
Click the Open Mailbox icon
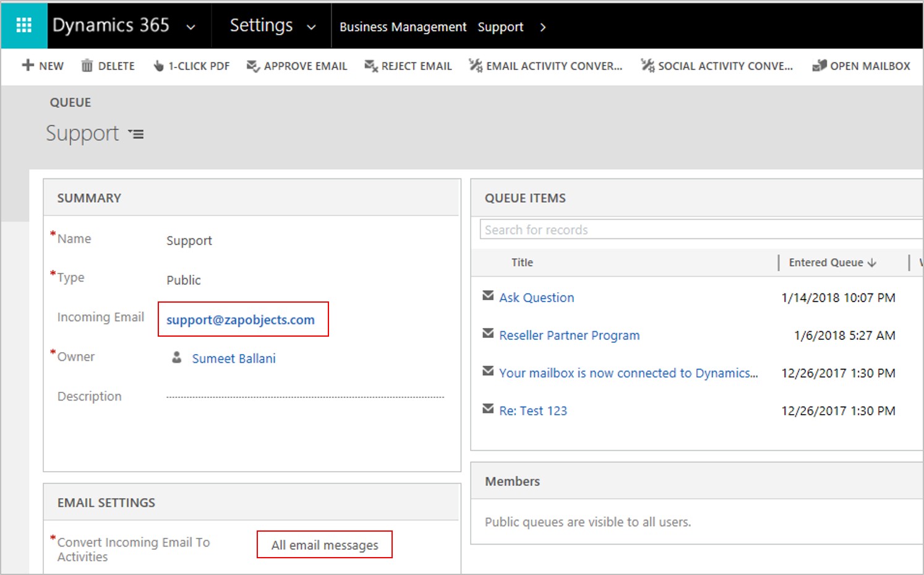pos(819,65)
